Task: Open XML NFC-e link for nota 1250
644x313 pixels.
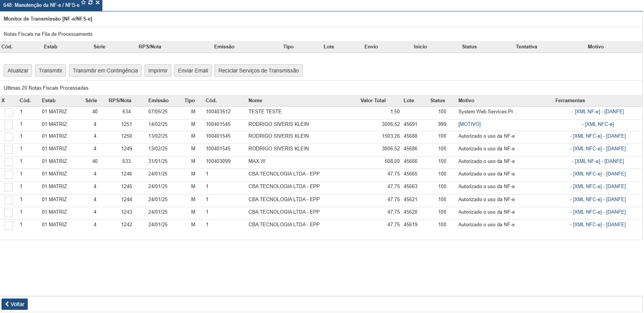Action: tap(587, 136)
